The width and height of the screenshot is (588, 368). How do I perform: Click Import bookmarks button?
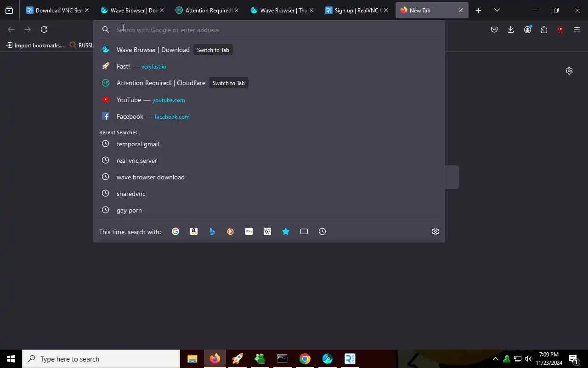pyautogui.click(x=35, y=45)
